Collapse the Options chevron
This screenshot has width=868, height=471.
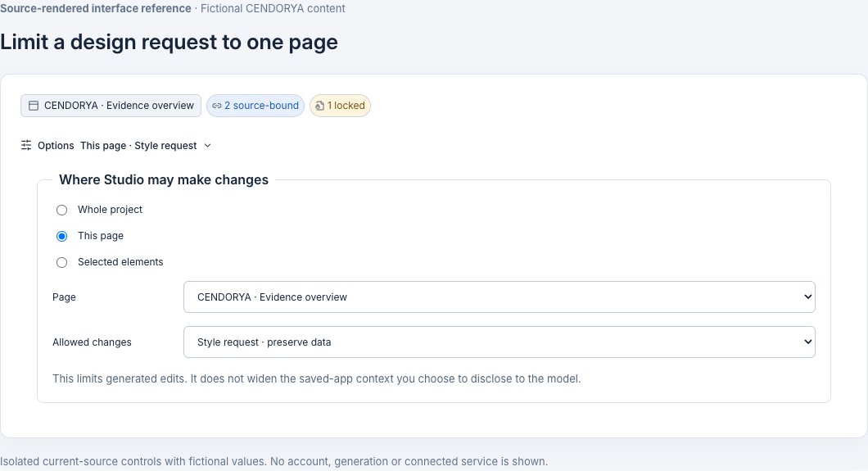[x=208, y=146]
